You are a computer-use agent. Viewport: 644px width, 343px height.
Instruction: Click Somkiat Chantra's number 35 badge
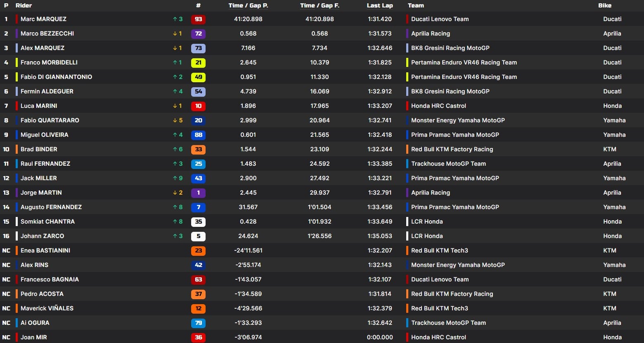coord(198,222)
